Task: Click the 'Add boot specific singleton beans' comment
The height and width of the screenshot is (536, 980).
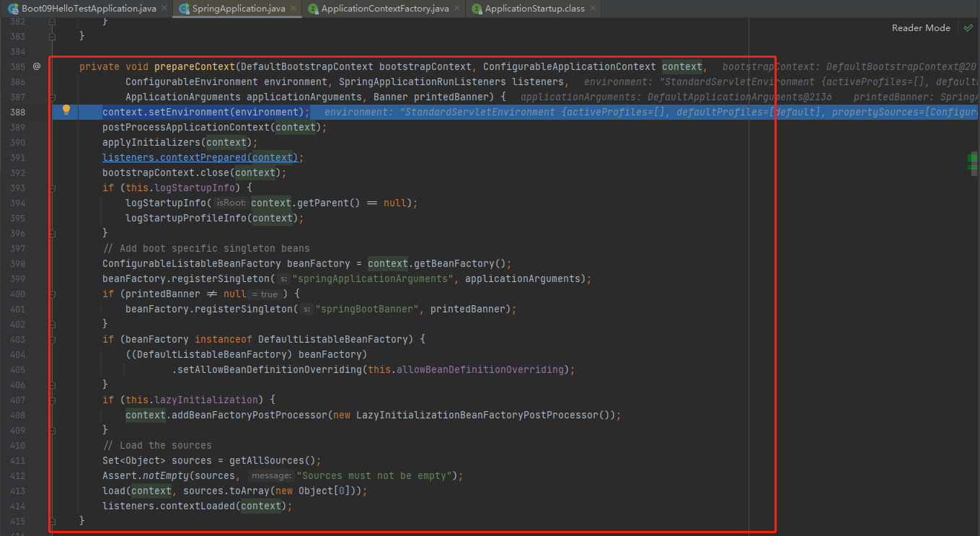Action: [206, 248]
